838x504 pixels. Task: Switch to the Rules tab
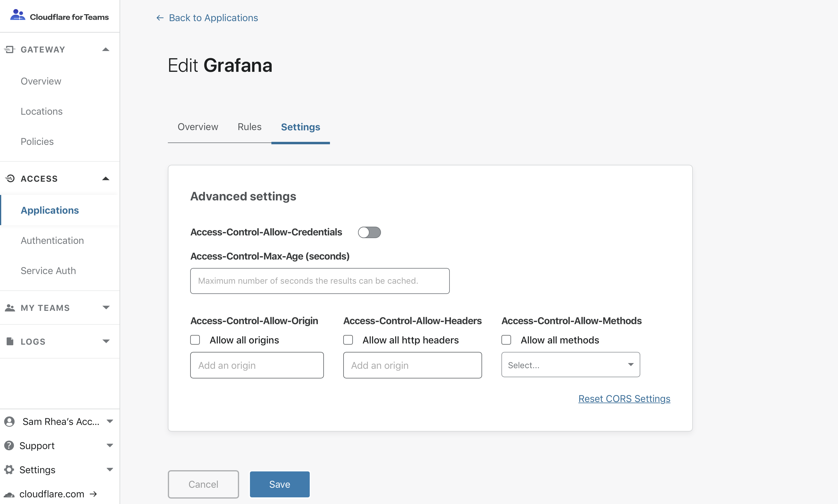249,127
